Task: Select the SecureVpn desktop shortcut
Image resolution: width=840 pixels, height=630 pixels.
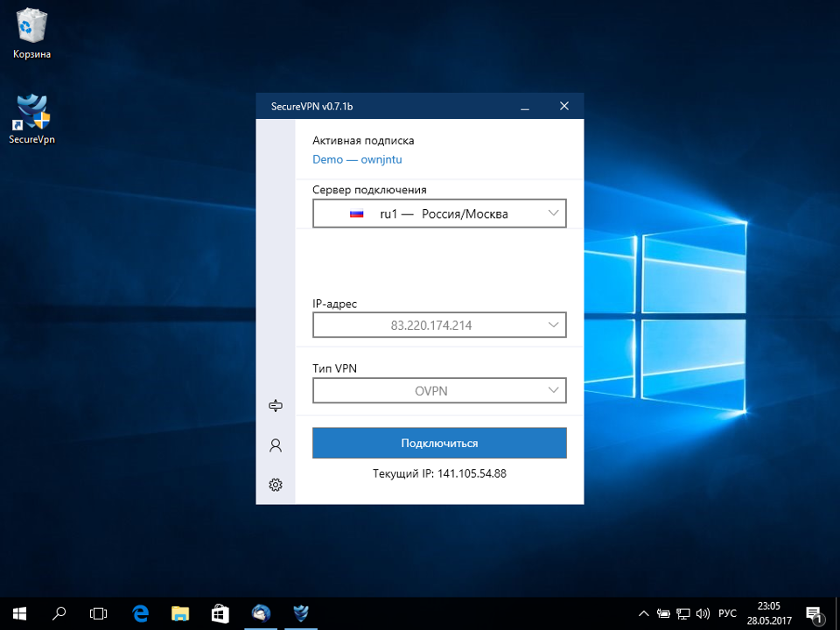Action: [x=32, y=119]
